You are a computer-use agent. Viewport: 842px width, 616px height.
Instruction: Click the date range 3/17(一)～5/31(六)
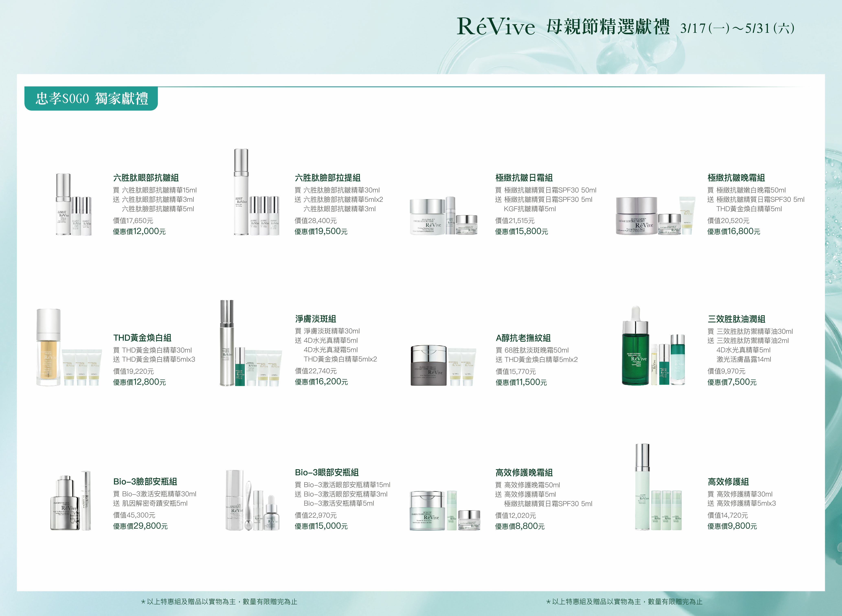point(737,28)
